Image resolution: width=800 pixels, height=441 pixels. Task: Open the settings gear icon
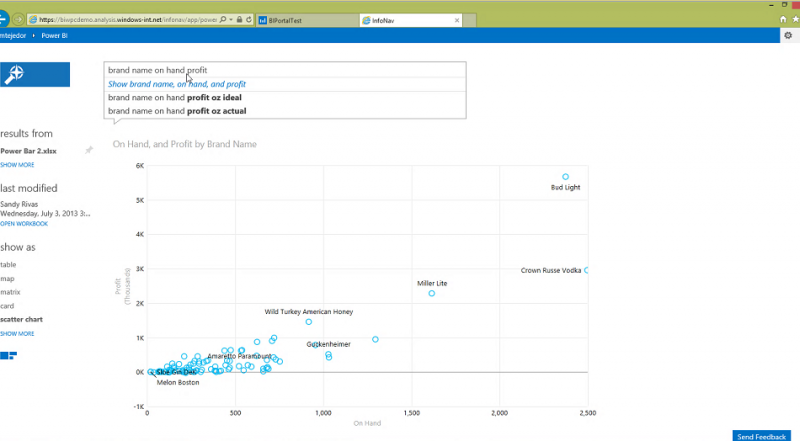(x=788, y=35)
